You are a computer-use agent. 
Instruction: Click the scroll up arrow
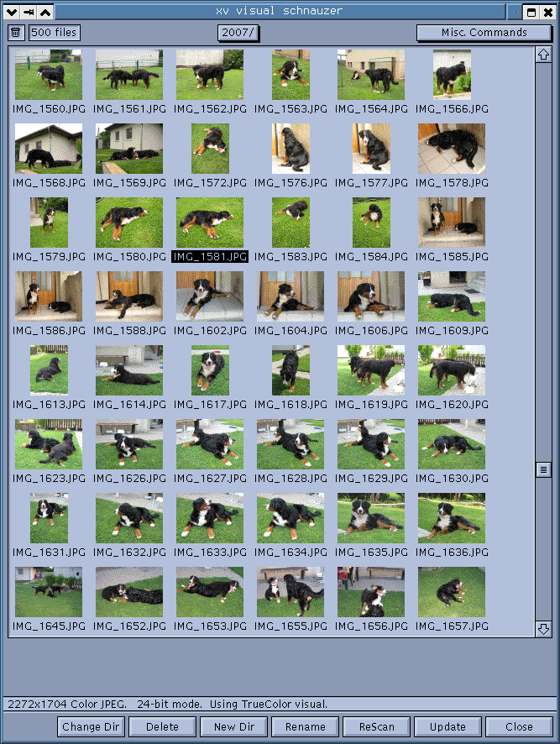(x=543, y=55)
